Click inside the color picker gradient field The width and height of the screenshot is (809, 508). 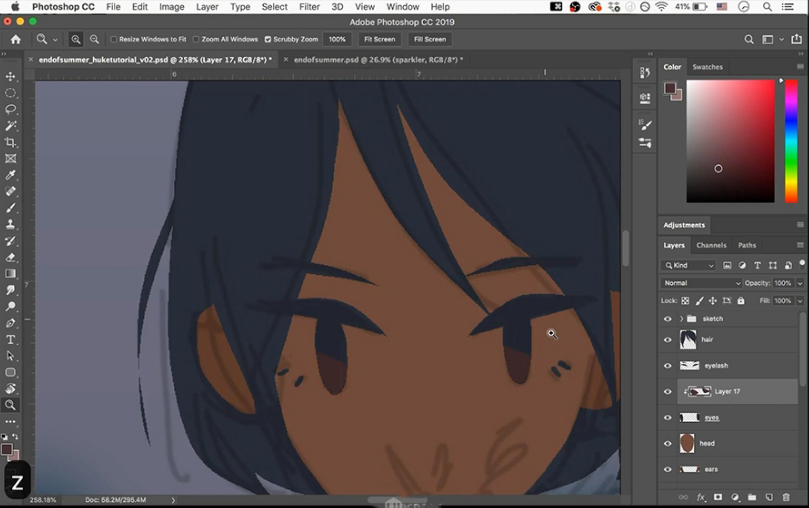click(730, 140)
